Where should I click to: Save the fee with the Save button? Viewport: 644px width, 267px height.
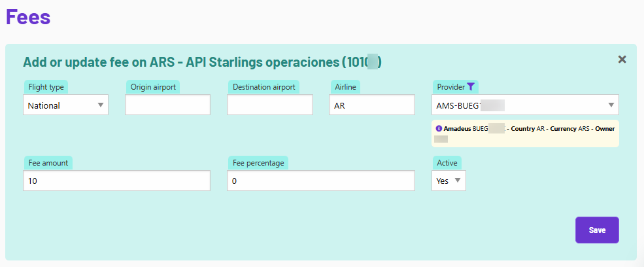(597, 230)
